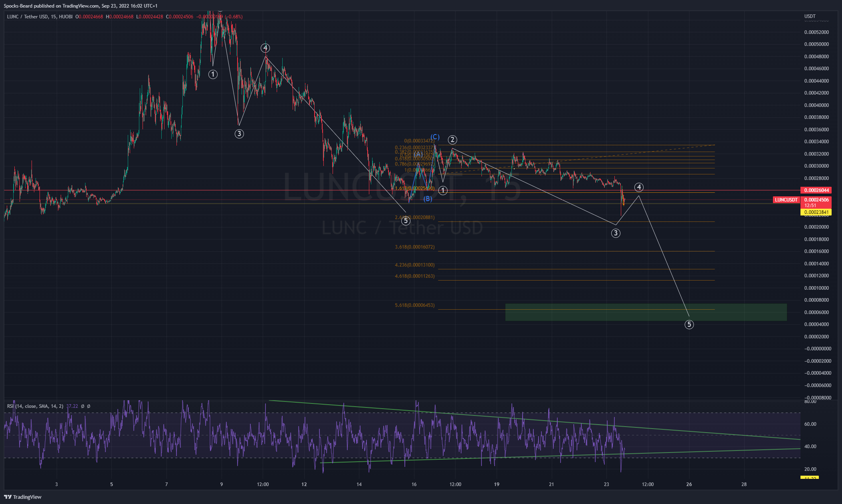
Task: Click the 40.00 RSI axis label
Action: (810, 447)
